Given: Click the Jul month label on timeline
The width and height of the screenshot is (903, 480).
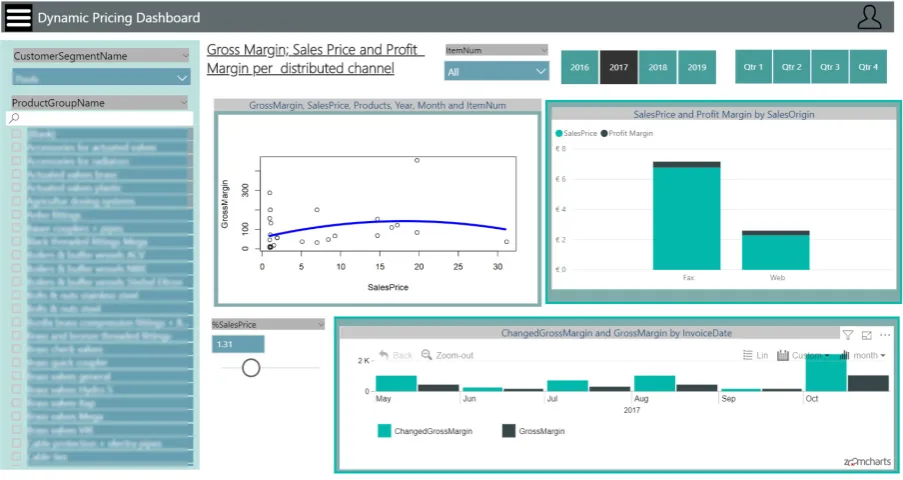Looking at the screenshot, I should [x=552, y=399].
